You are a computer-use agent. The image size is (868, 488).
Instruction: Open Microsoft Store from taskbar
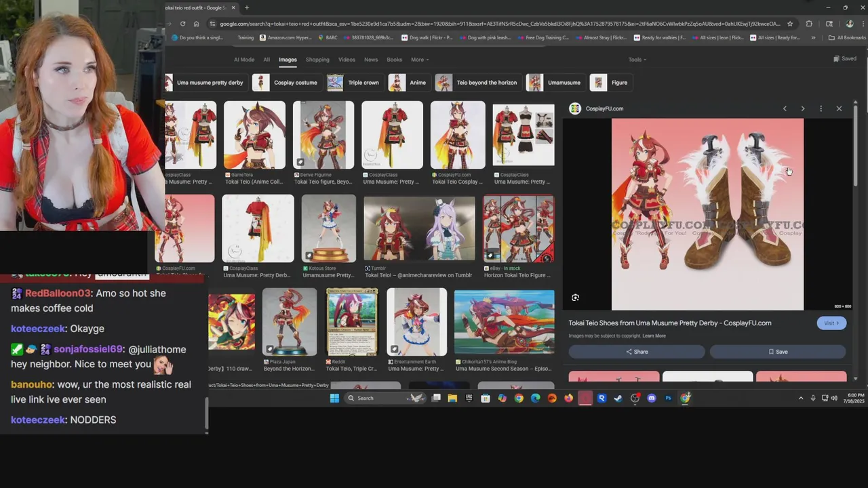coord(486,398)
